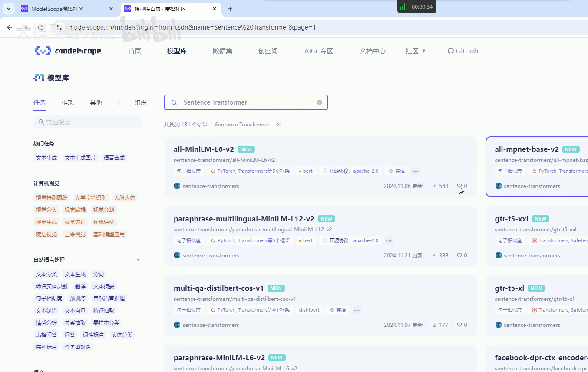This screenshot has height=372, width=588.
Task: Open the browser tab search dropdown
Action: [8, 9]
